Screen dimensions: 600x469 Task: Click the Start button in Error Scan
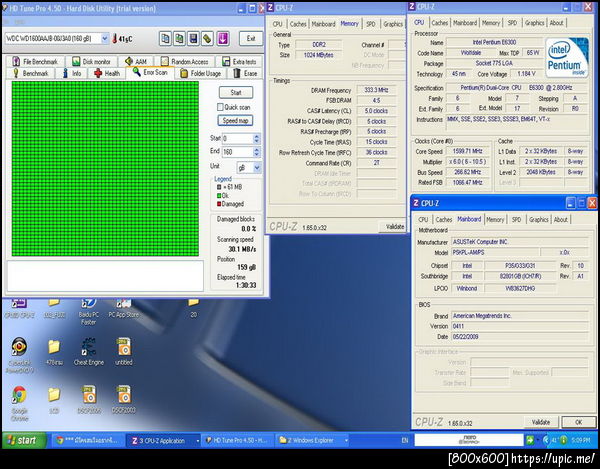coord(236,93)
